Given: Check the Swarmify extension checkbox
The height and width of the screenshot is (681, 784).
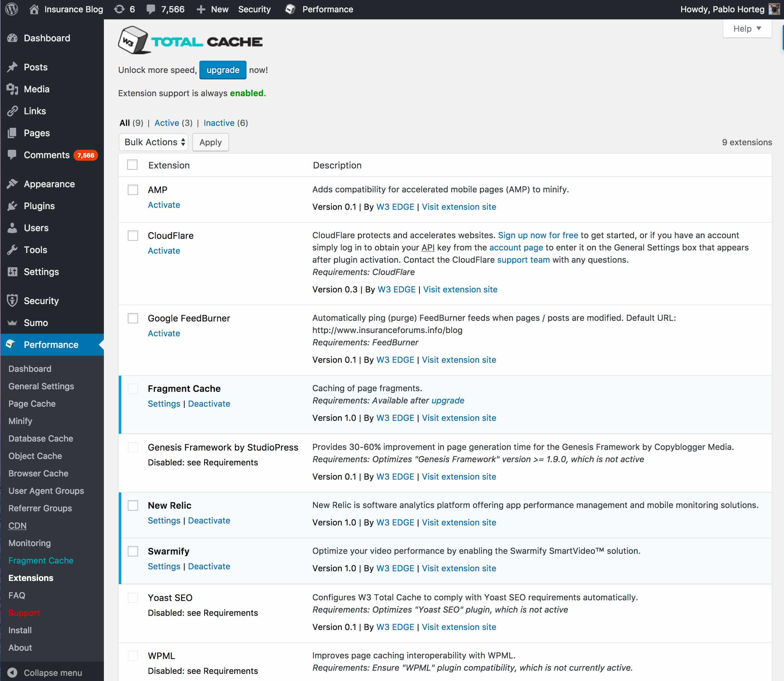Looking at the screenshot, I should (133, 551).
